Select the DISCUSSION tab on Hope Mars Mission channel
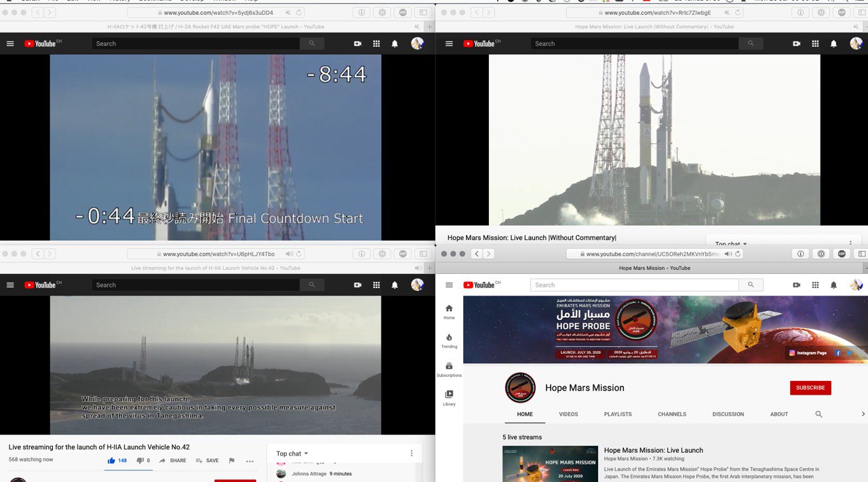This screenshot has width=868, height=482. (728, 414)
